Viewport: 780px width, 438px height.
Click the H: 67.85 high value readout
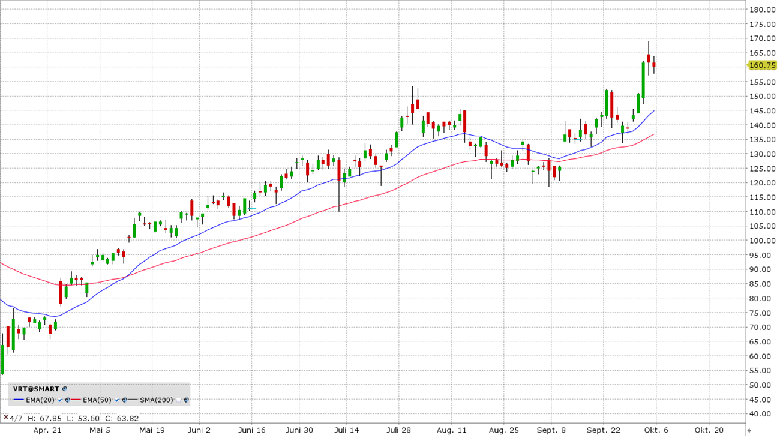click(x=44, y=419)
